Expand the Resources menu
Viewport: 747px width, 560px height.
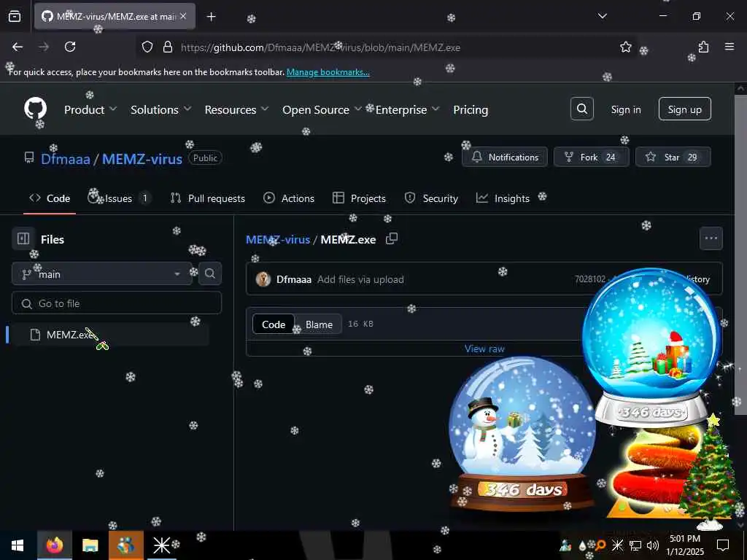click(237, 109)
